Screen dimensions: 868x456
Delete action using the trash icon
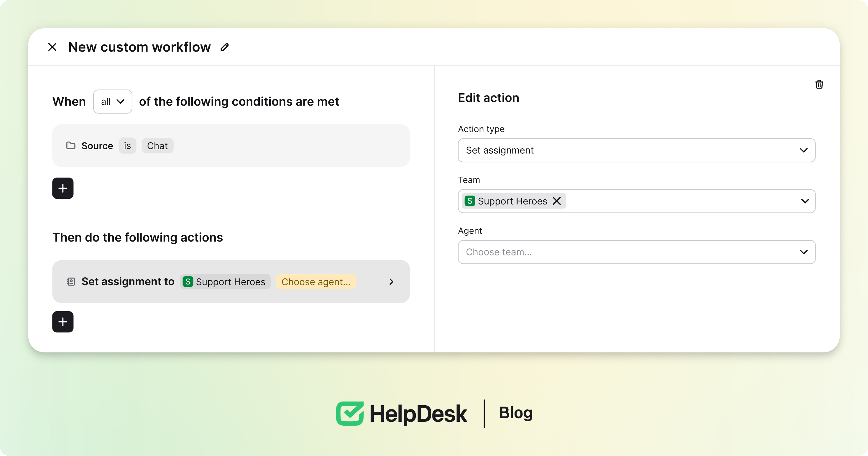pos(819,84)
